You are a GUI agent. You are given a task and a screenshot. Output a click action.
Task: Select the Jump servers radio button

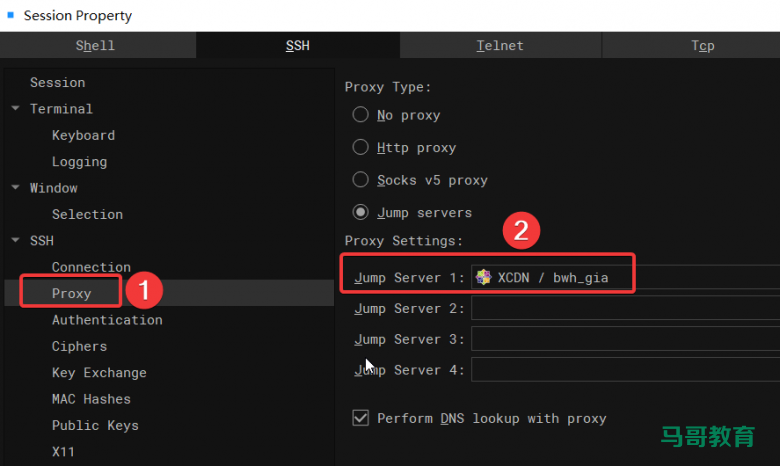361,212
